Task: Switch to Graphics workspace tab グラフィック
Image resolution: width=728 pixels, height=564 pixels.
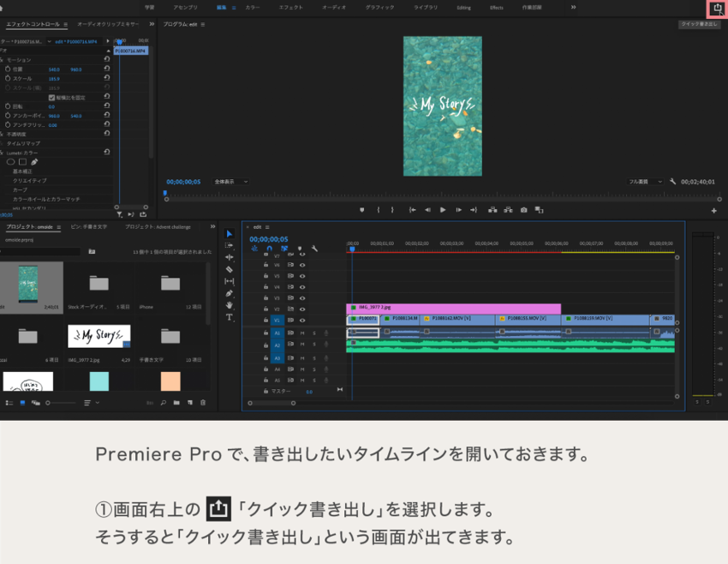Action: click(379, 8)
